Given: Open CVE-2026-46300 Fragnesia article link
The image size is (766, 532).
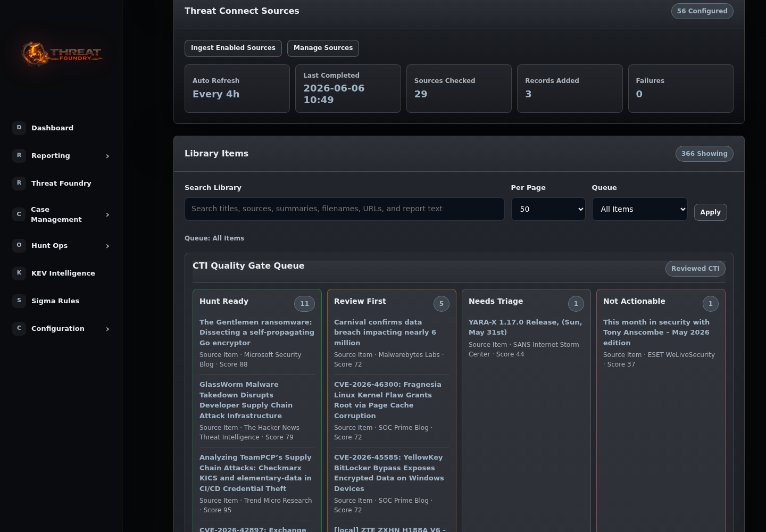Looking at the screenshot, I should pyautogui.click(x=388, y=400).
